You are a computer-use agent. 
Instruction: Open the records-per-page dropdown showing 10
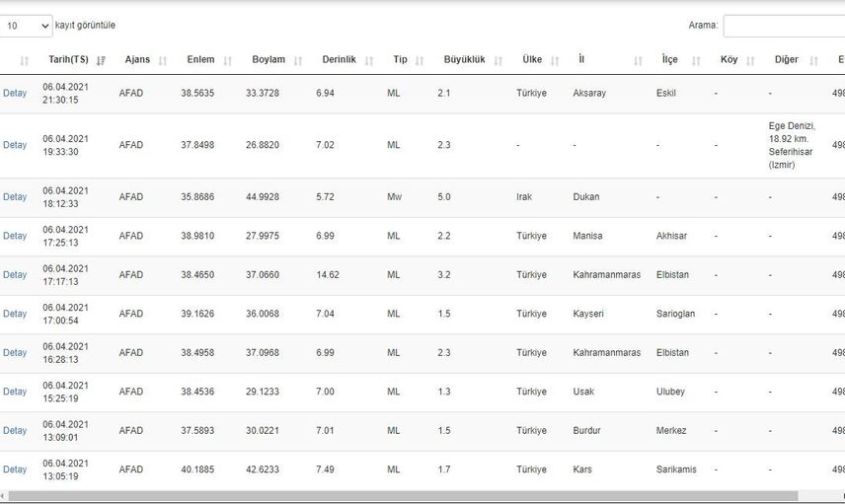click(26, 26)
